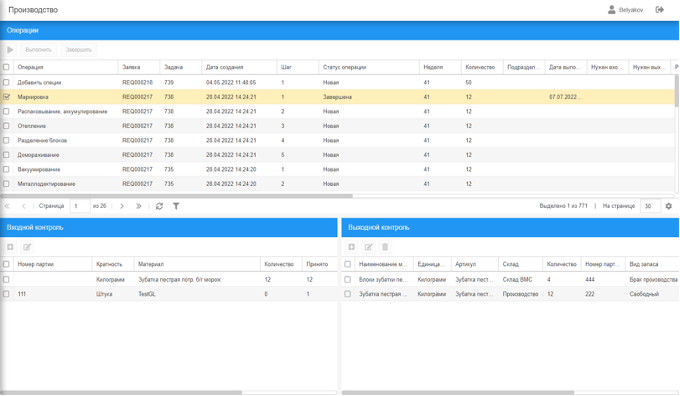Click the logout icon next to Belyakov
The width and height of the screenshot is (680, 396).
coord(660,10)
